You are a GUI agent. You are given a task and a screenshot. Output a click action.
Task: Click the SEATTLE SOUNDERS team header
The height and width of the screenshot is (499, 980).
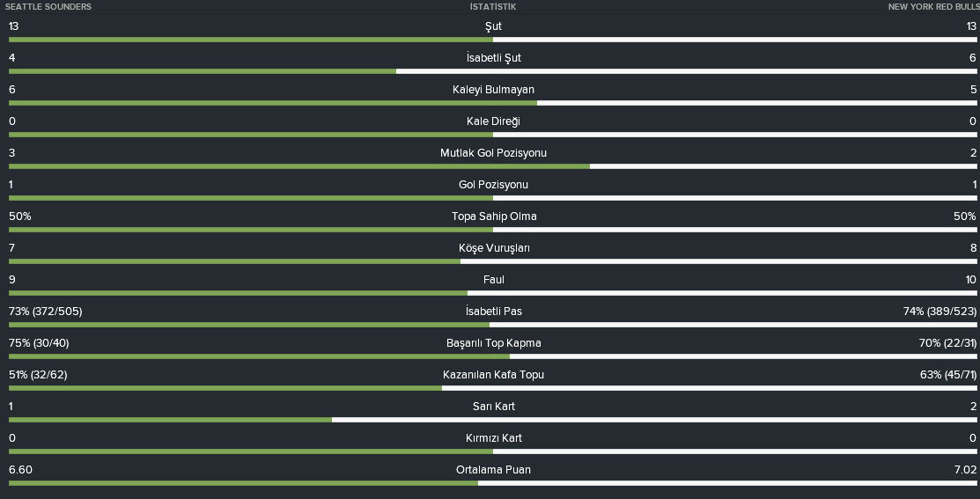pos(48,7)
